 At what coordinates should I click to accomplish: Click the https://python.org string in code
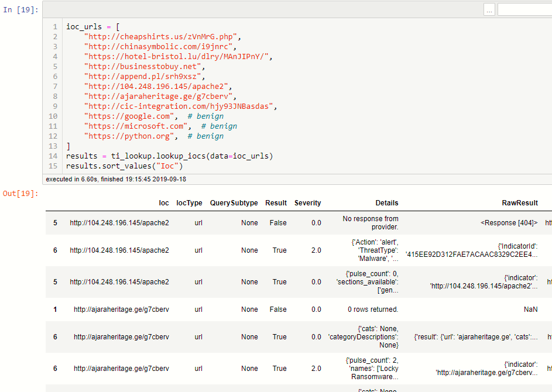[x=131, y=136]
